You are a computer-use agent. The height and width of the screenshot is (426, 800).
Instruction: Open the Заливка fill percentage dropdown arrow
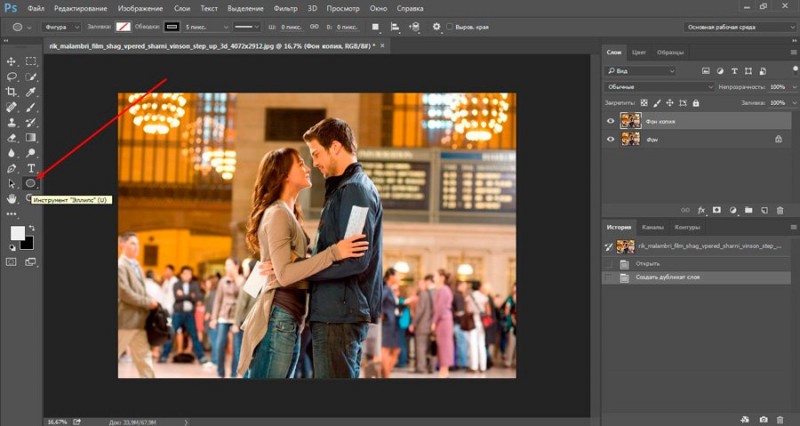click(794, 103)
